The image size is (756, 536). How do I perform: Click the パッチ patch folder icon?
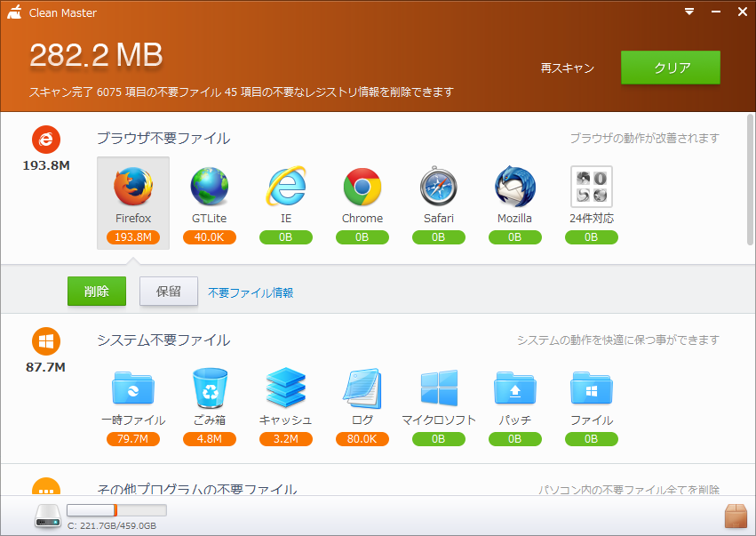click(515, 389)
